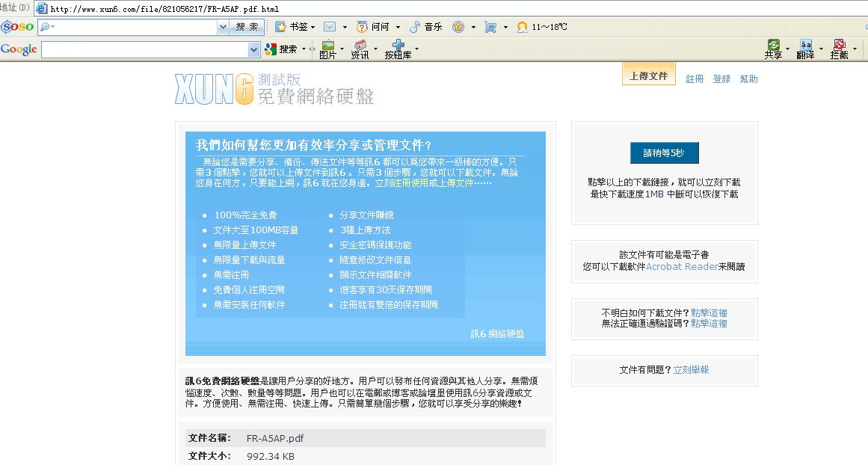Image resolution: width=868 pixels, height=465 pixels.
Task: Click the Soso shopping cart icon
Action: pos(490,27)
